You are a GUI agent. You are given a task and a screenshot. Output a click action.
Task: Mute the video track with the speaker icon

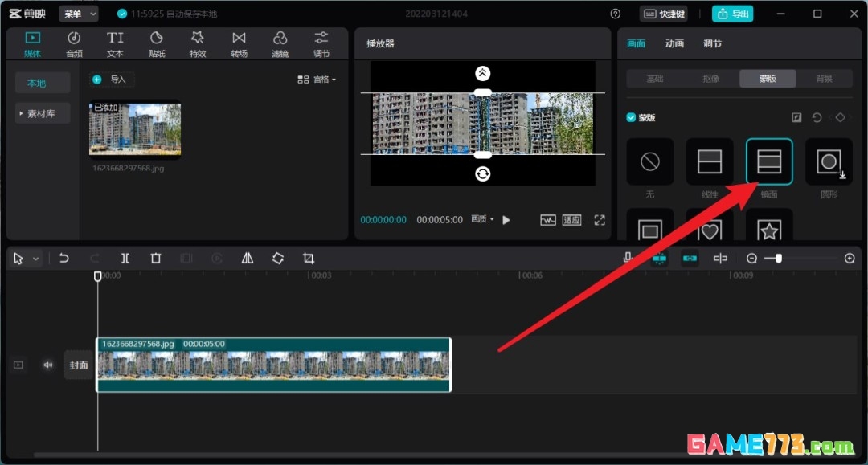click(x=47, y=365)
